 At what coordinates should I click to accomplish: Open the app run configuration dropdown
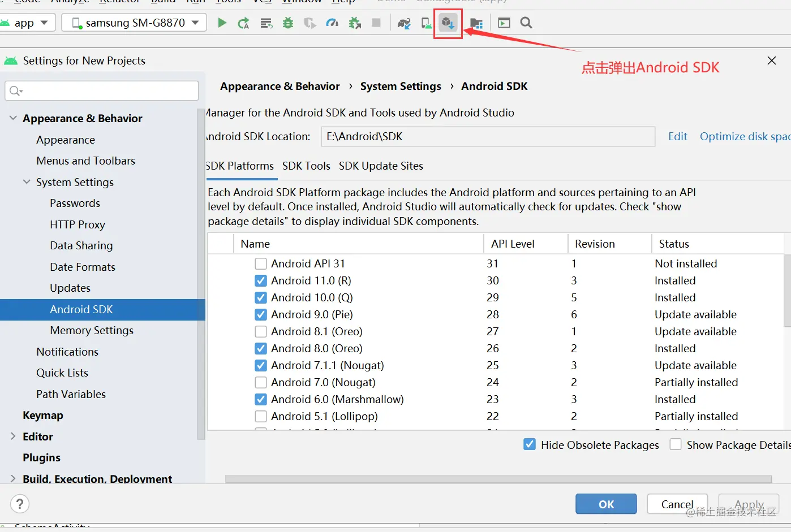pos(27,23)
